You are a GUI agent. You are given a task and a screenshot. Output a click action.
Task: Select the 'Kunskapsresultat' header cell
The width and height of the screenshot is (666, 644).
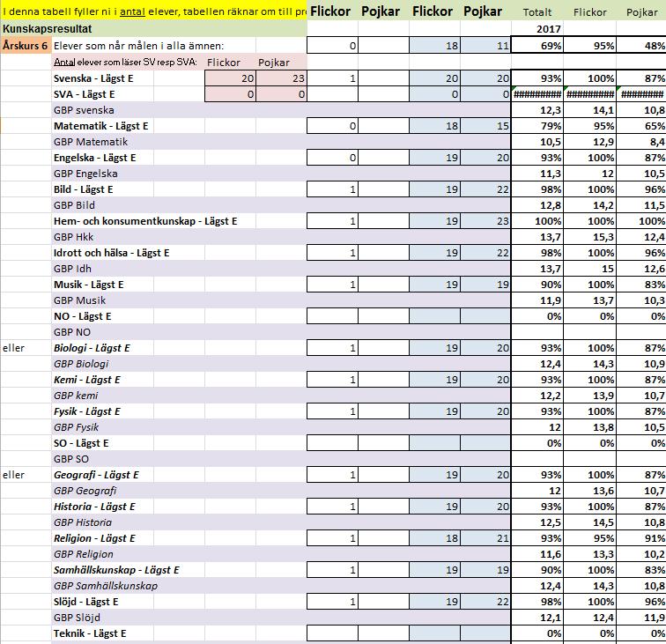click(x=153, y=29)
